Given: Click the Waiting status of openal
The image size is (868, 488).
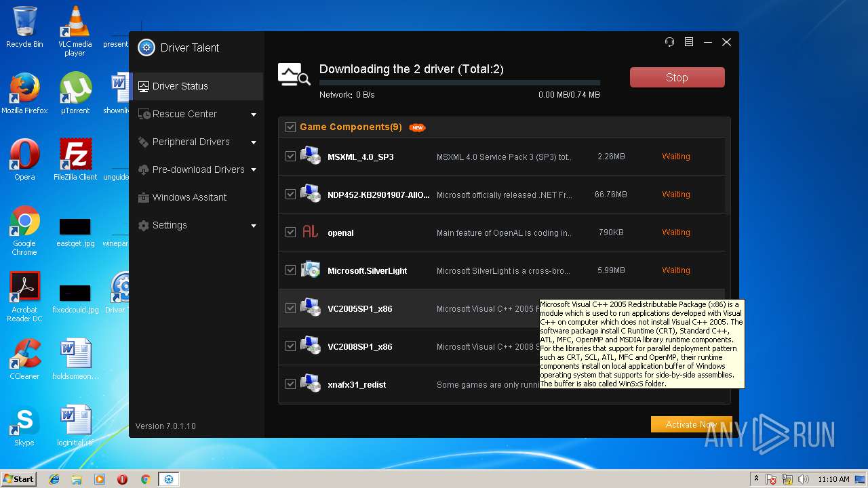Looking at the screenshot, I should 676,232.
